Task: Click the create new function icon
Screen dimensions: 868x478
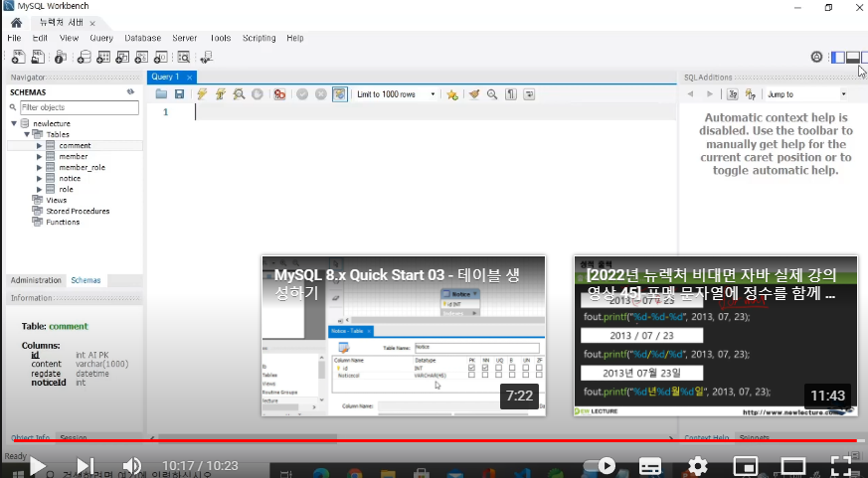Action: pyautogui.click(x=160, y=57)
